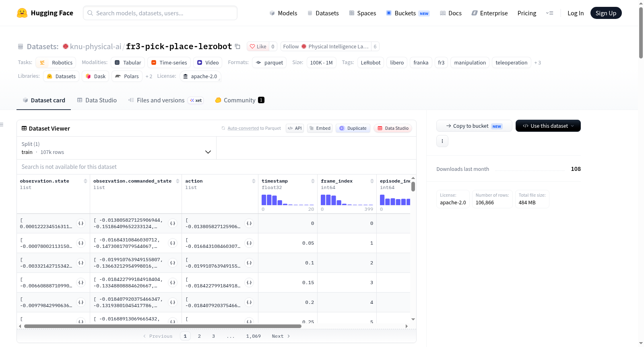Expand observation.state cell in the -0.00078 row
Viewport: 644px width, 347px height.
click(81, 243)
